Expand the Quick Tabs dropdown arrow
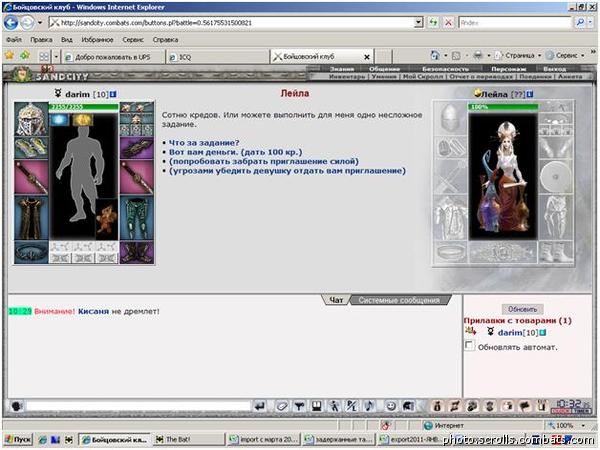This screenshot has width=600, height=450. (56, 57)
